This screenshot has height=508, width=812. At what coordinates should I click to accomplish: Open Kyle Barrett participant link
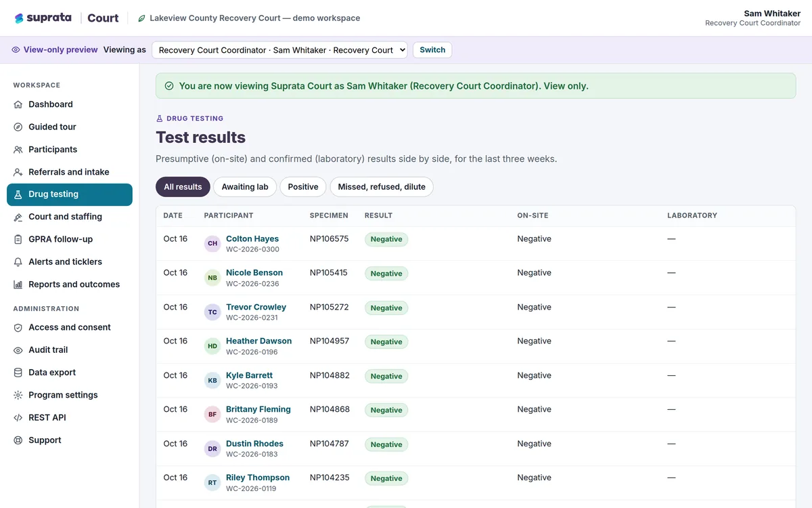[x=249, y=375]
